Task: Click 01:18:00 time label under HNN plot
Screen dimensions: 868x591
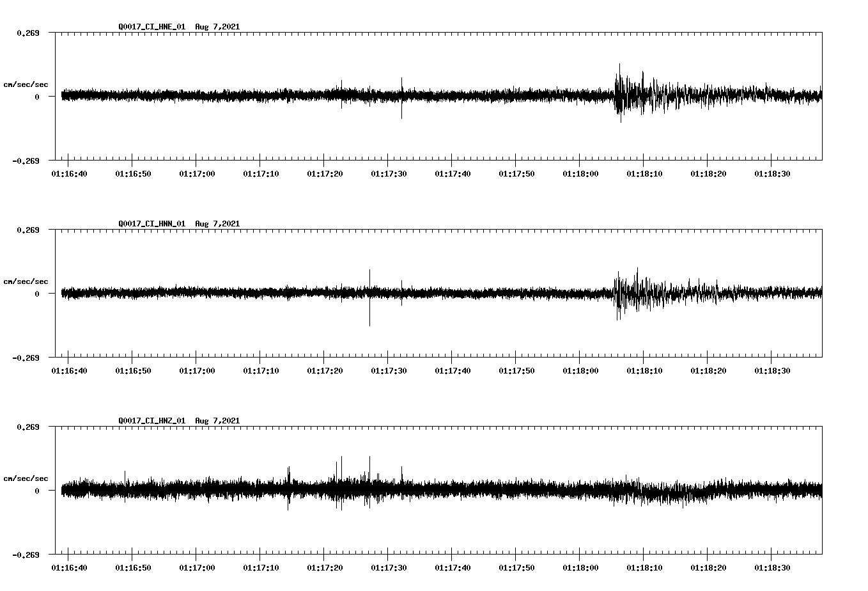Action: (580, 371)
